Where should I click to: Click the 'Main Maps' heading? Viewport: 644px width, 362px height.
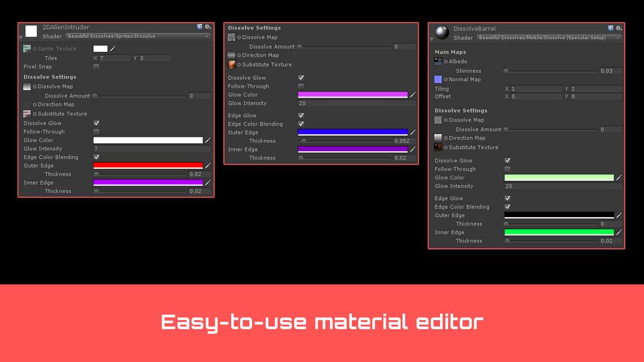click(450, 52)
